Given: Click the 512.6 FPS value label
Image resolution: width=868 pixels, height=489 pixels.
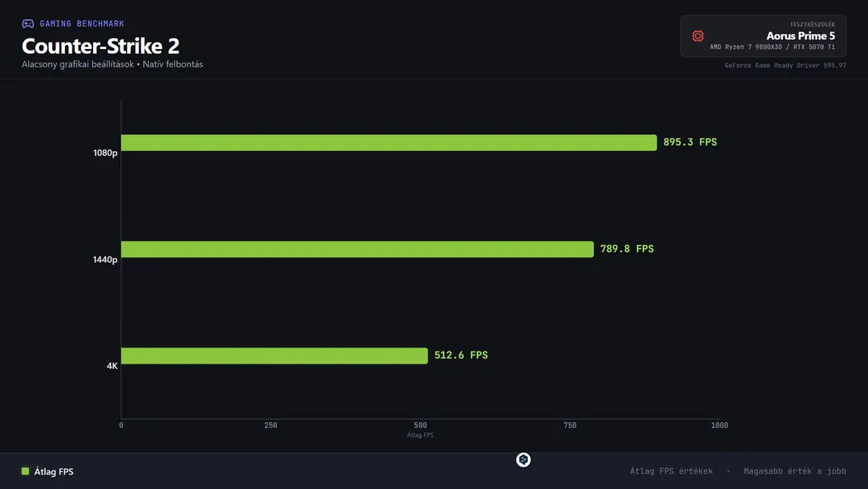Looking at the screenshot, I should coord(461,355).
